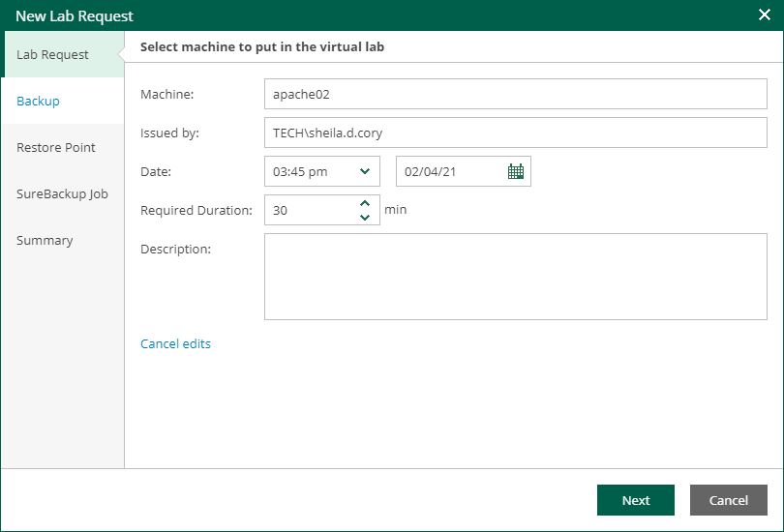Screen dimensions: 784x532
Task: Focus the Machine name field
Action: [x=515, y=94]
